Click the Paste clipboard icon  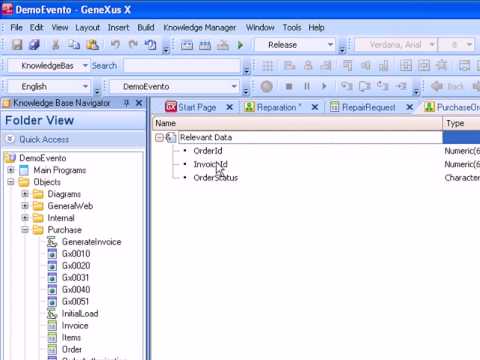point(93,45)
